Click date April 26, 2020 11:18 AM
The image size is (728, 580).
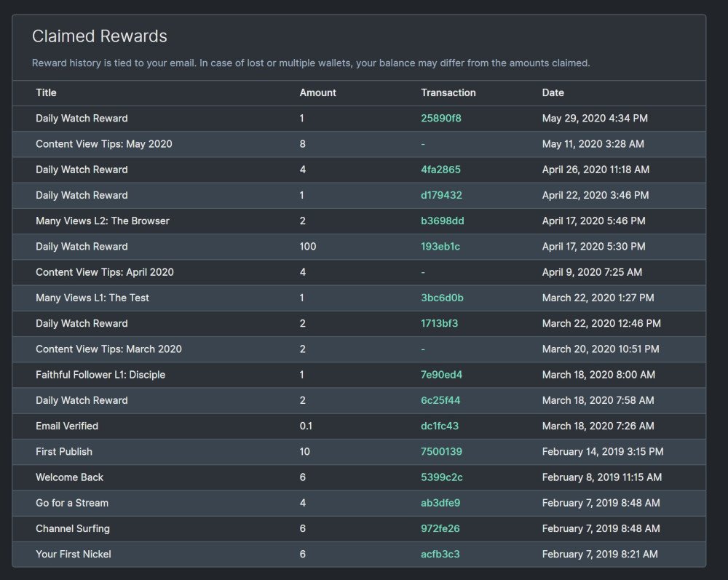(x=596, y=170)
